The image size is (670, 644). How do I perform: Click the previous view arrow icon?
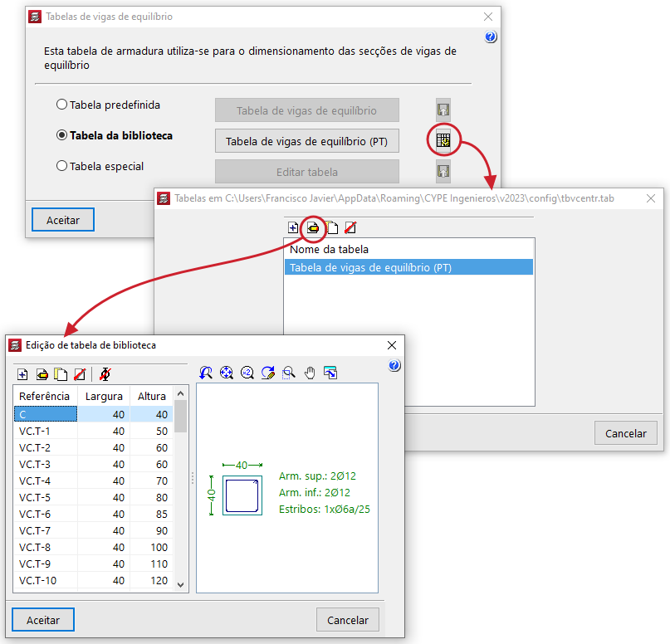pyautogui.click(x=205, y=373)
